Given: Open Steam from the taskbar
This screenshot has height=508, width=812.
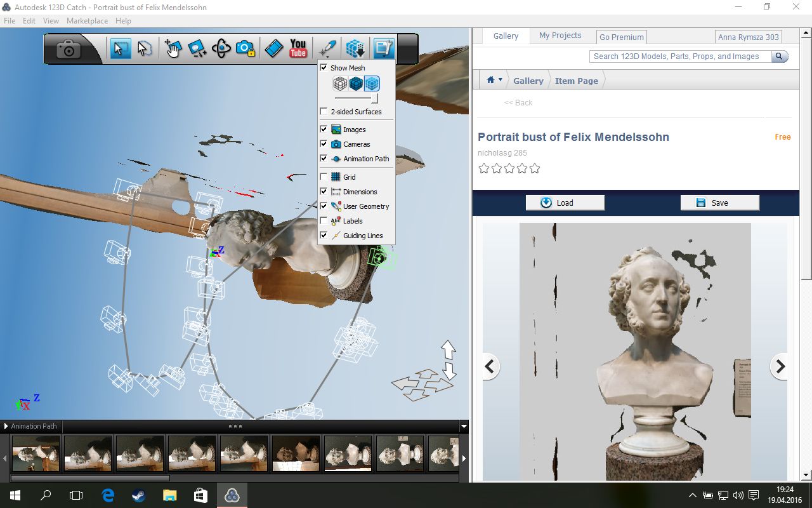Looking at the screenshot, I should click(x=138, y=495).
